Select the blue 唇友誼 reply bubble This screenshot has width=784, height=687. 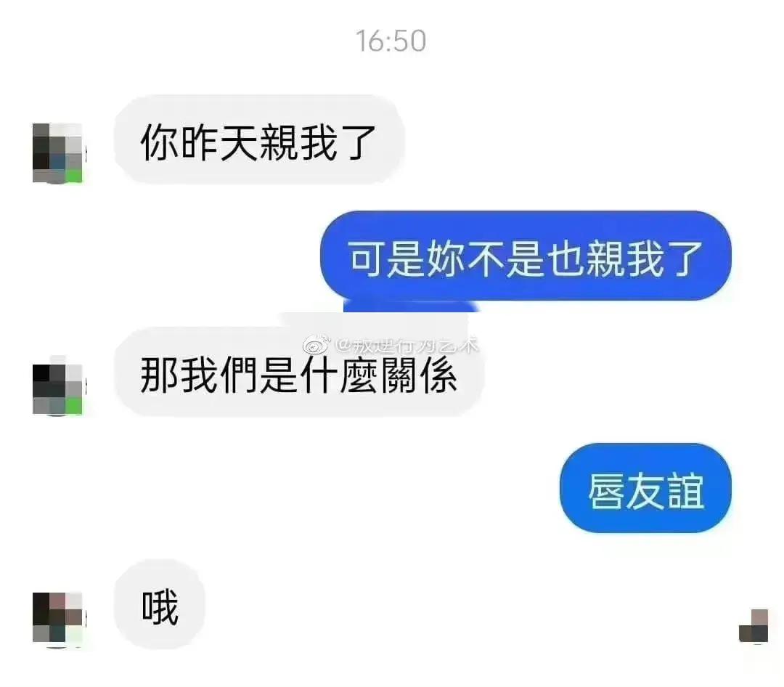pos(645,488)
